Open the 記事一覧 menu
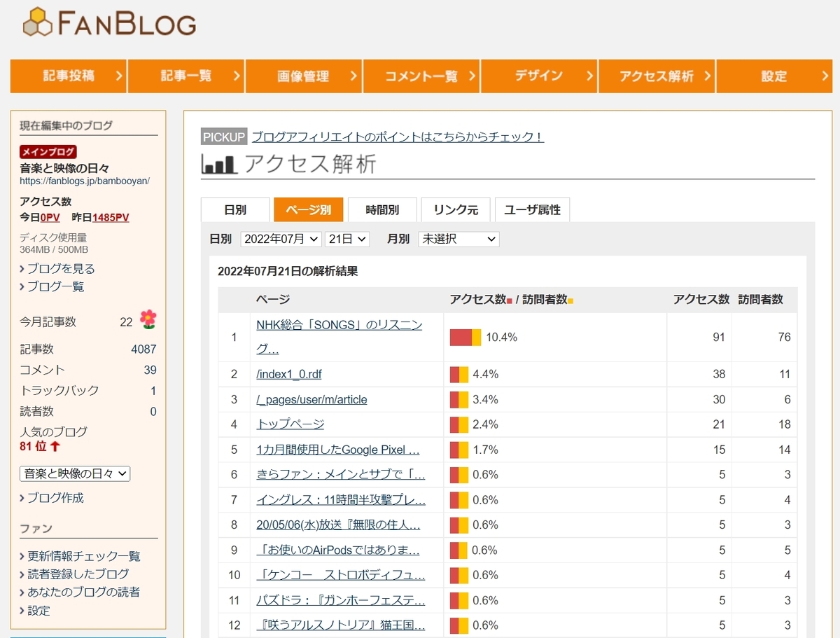Viewport: 840px width, 638px height. (186, 76)
